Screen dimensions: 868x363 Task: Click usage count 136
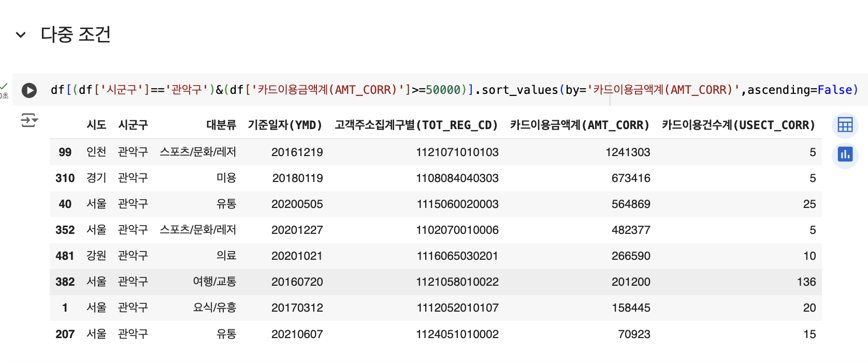click(x=806, y=282)
